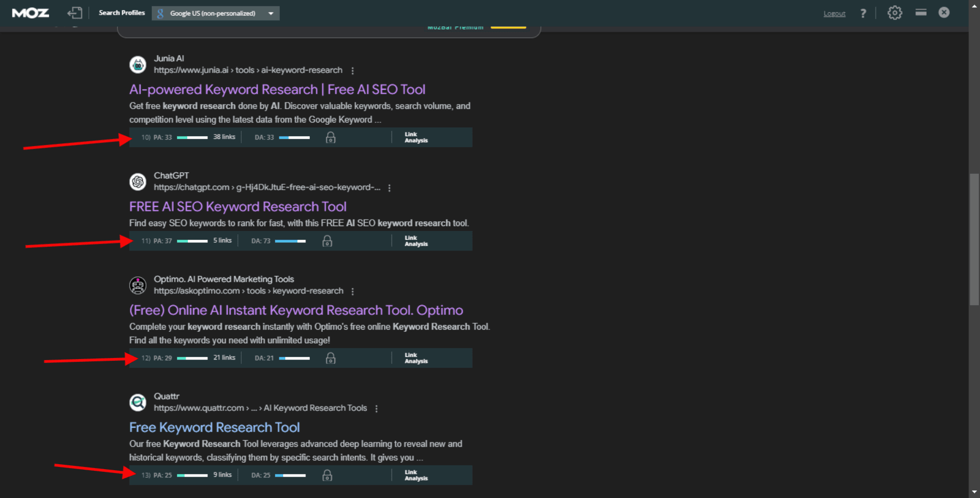Open Link Analysis for Junia AI result
This screenshot has width=980, height=498.
(x=416, y=137)
